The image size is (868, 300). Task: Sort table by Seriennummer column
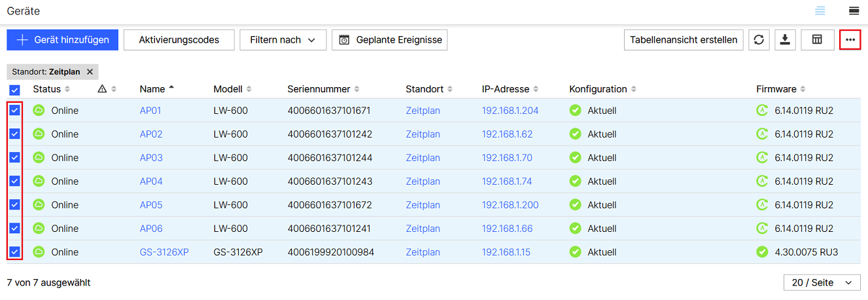coord(323,89)
